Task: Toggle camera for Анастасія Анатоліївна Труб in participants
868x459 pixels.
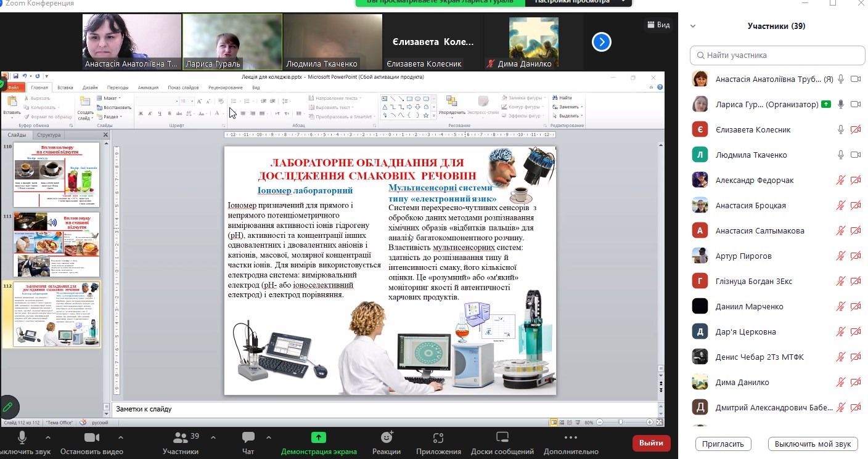Action: coord(856,79)
